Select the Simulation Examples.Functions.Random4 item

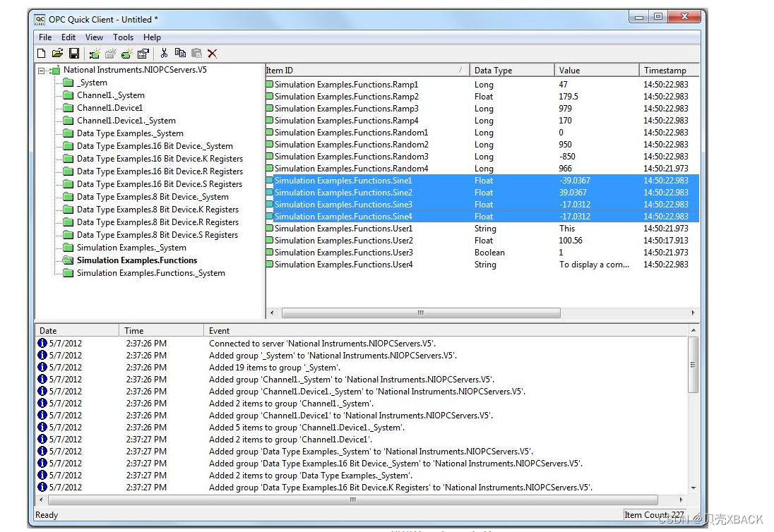351,169
